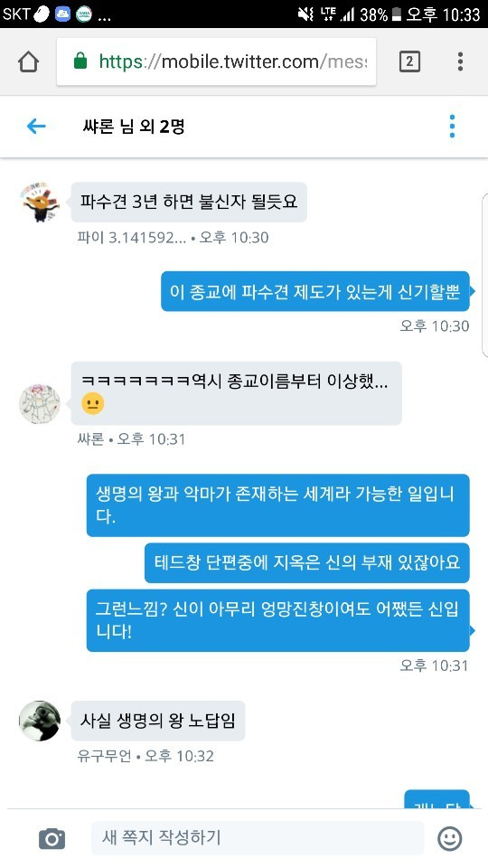Open Chrome's three-dot overflow menu
The height and width of the screenshot is (868, 488).
click(460, 61)
